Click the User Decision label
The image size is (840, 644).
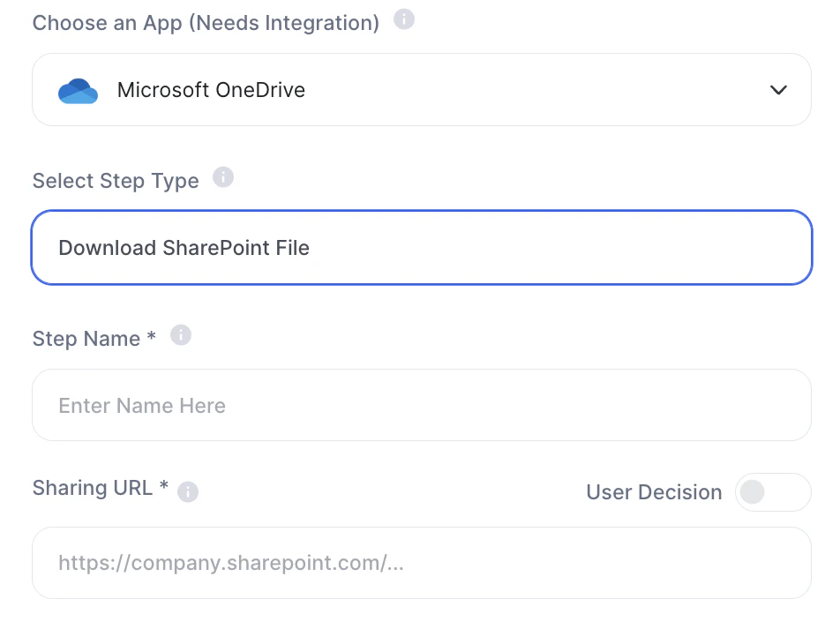click(654, 492)
